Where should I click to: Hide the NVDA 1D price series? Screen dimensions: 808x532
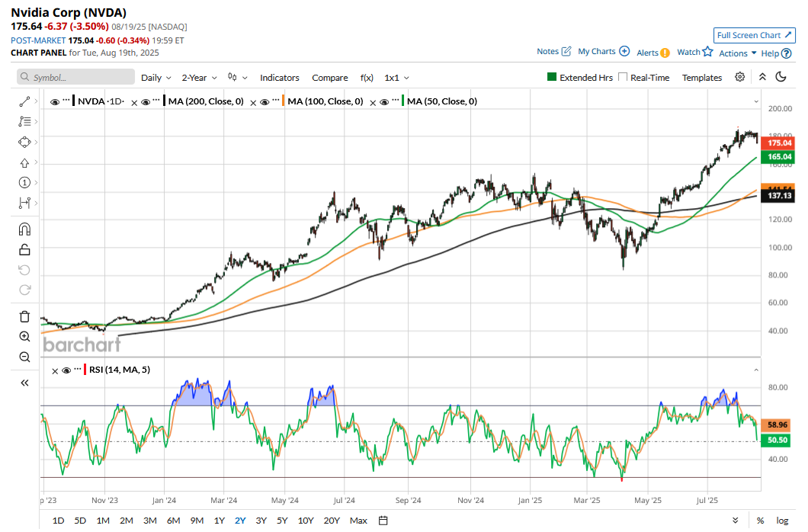click(x=55, y=102)
